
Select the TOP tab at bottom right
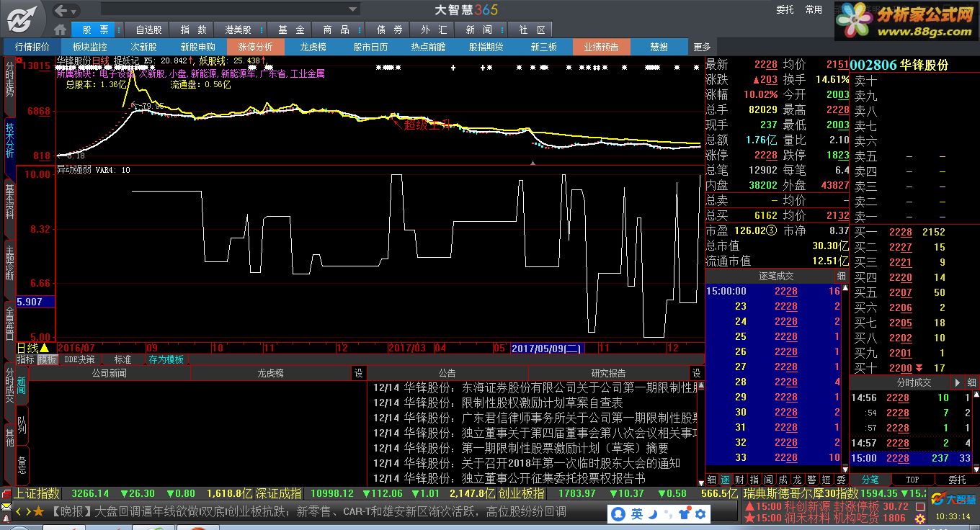[x=912, y=480]
